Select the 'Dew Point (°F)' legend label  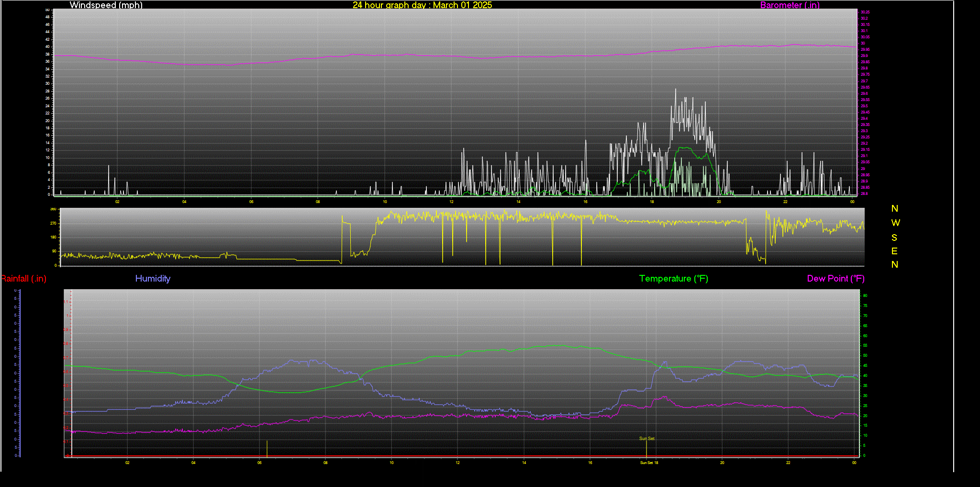[x=835, y=278]
